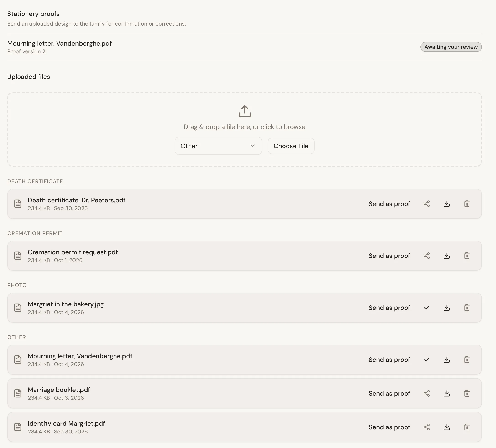Download Death certificate, Dr. Peeters.pdf

[447, 204]
